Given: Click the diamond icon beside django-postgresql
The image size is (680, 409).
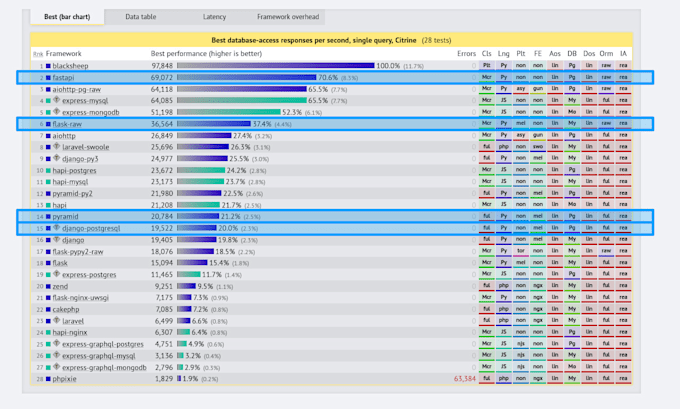Looking at the screenshot, I should tap(55, 228).
